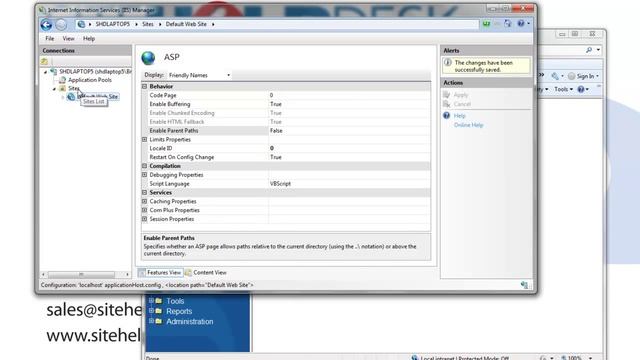Image resolution: width=640 pixels, height=360 pixels.
Task: Click Sites in breadcrumb path
Action: coord(148,24)
